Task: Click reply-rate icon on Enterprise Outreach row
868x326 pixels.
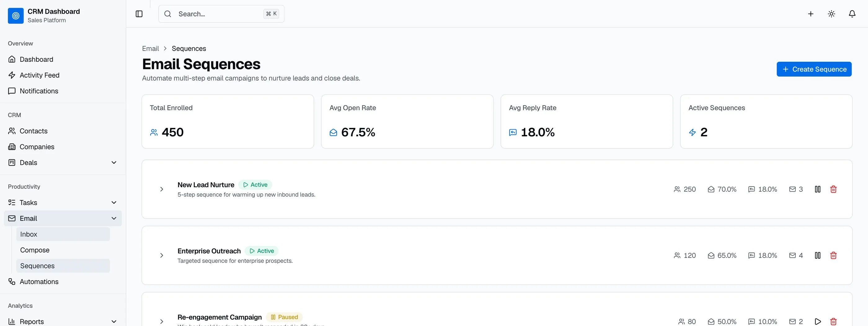Action: click(751, 256)
